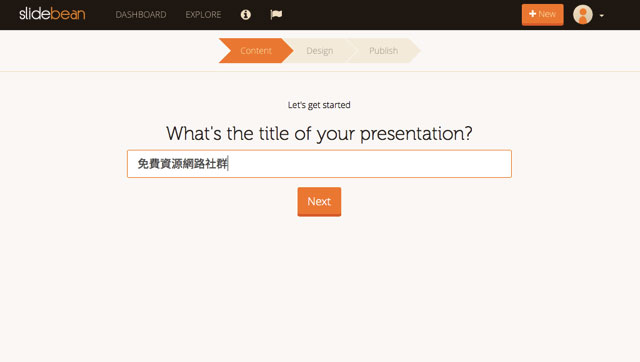Open the info circle icon
Viewport: 640px width, 362px height.
coord(245,15)
